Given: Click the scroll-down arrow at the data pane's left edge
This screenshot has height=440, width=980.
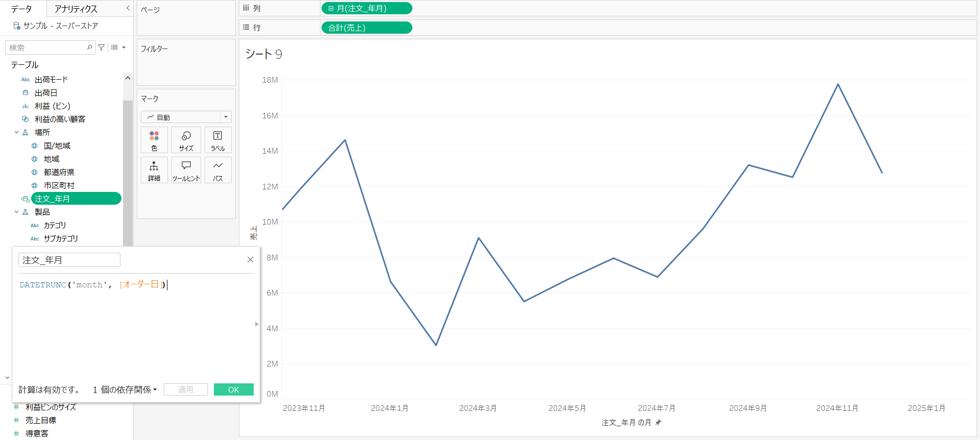Looking at the screenshot, I should coord(7,378).
